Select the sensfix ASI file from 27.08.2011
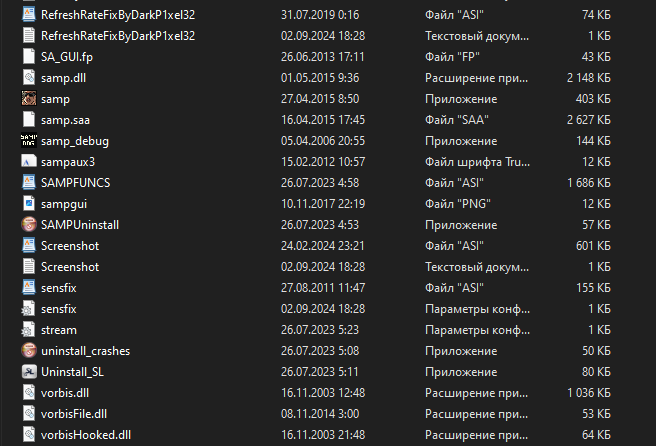Image resolution: width=656 pixels, height=446 pixels. coord(59,287)
